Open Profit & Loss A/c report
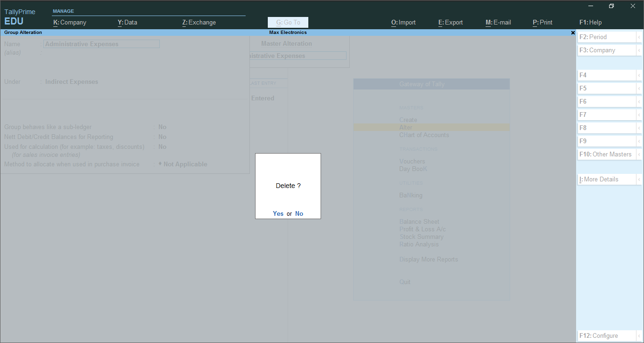 (x=422, y=229)
